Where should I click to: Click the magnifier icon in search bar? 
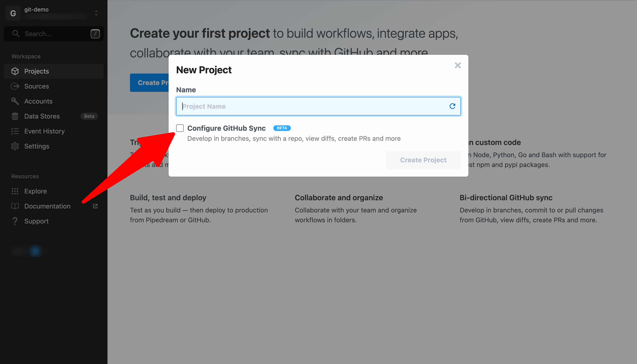point(16,34)
